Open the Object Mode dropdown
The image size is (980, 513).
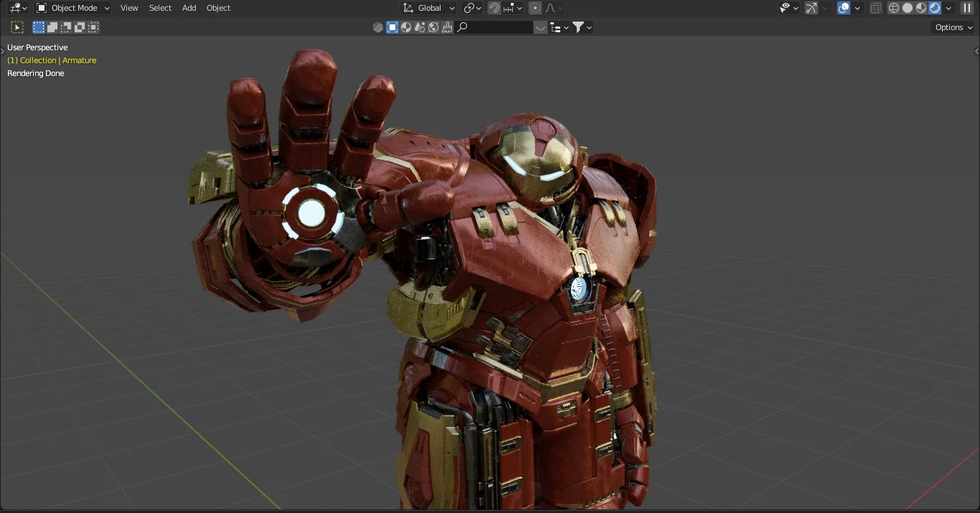70,8
